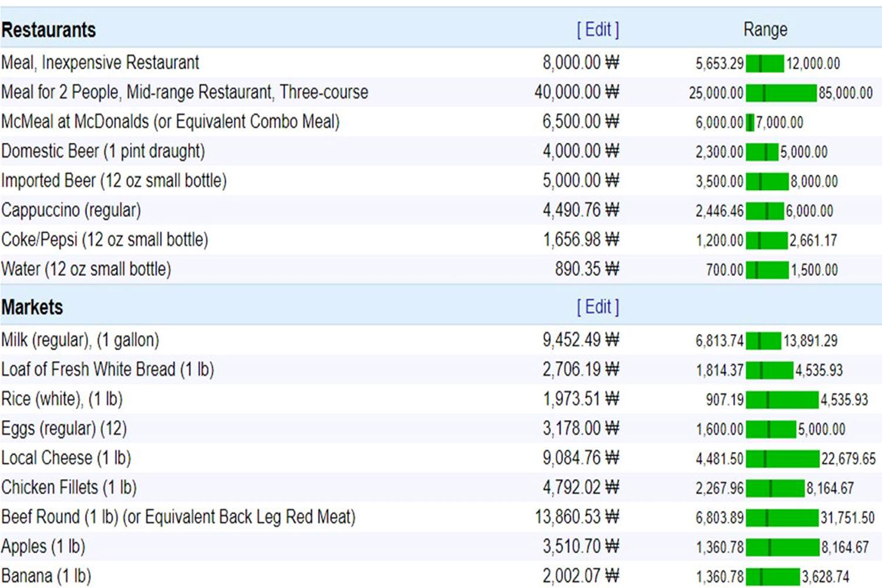The image size is (882, 588).
Task: Click 'Beef Round (1 lb)' row label
Action: pos(178,517)
